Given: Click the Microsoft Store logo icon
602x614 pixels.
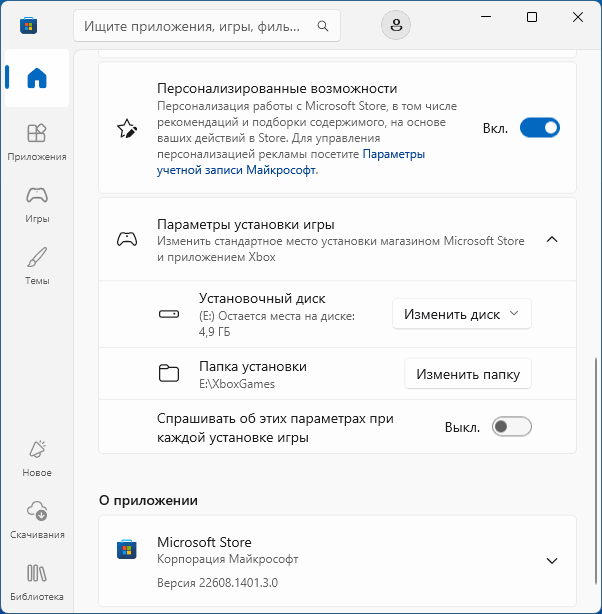Looking at the screenshot, I should click(x=29, y=26).
